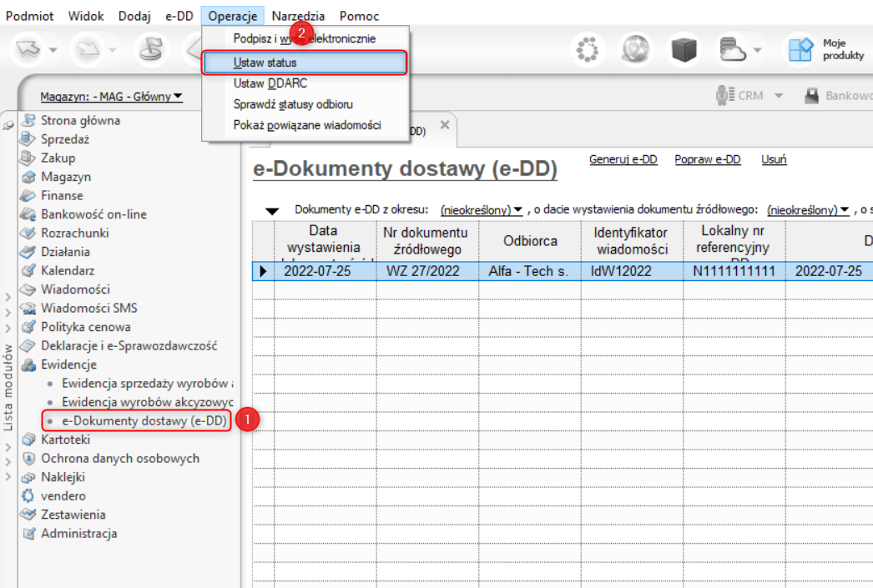Click the Wiadomości envelope icon
The width and height of the screenshot is (873, 588).
click(x=28, y=289)
